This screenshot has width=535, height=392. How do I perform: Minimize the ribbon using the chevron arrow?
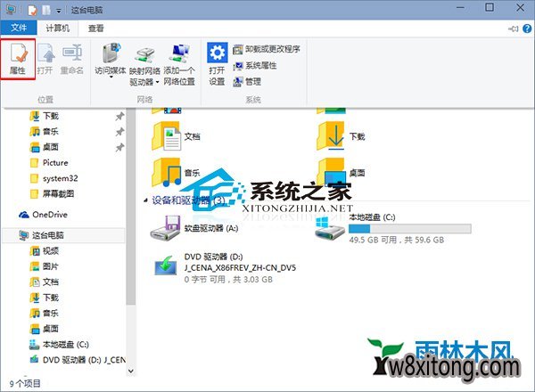click(x=510, y=28)
